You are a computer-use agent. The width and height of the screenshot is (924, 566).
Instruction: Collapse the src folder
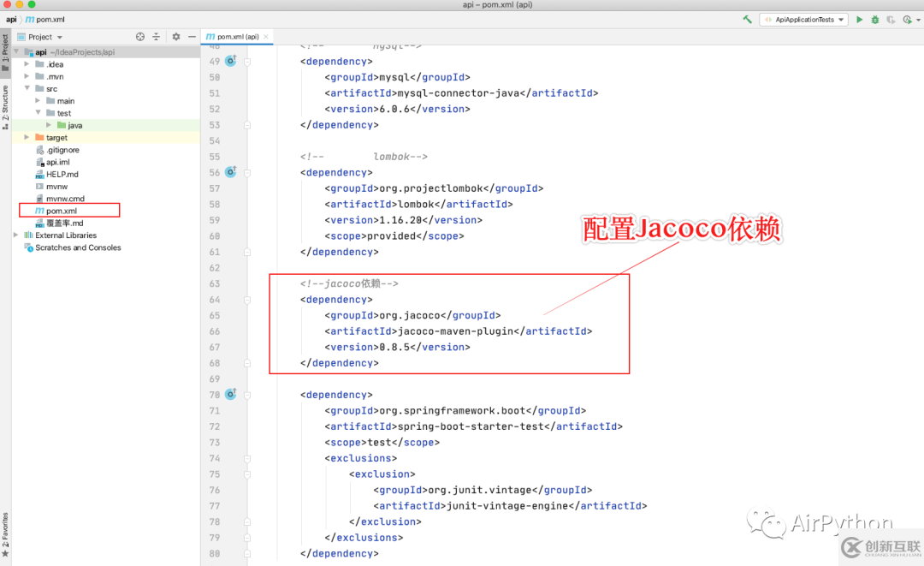click(x=27, y=88)
